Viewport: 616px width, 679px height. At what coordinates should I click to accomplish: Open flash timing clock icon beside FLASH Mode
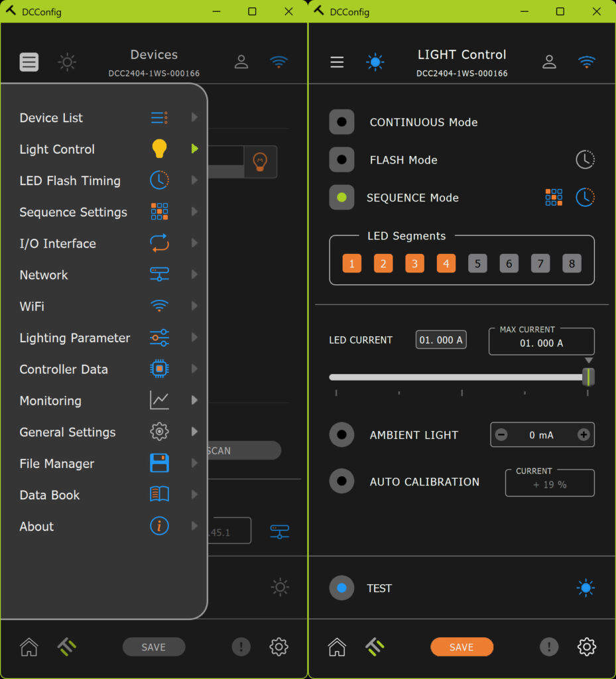(585, 159)
